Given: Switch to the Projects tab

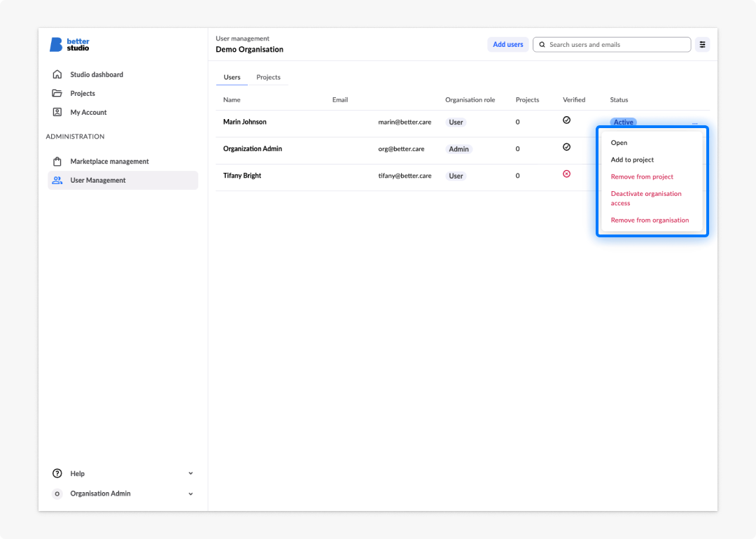Looking at the screenshot, I should point(268,77).
